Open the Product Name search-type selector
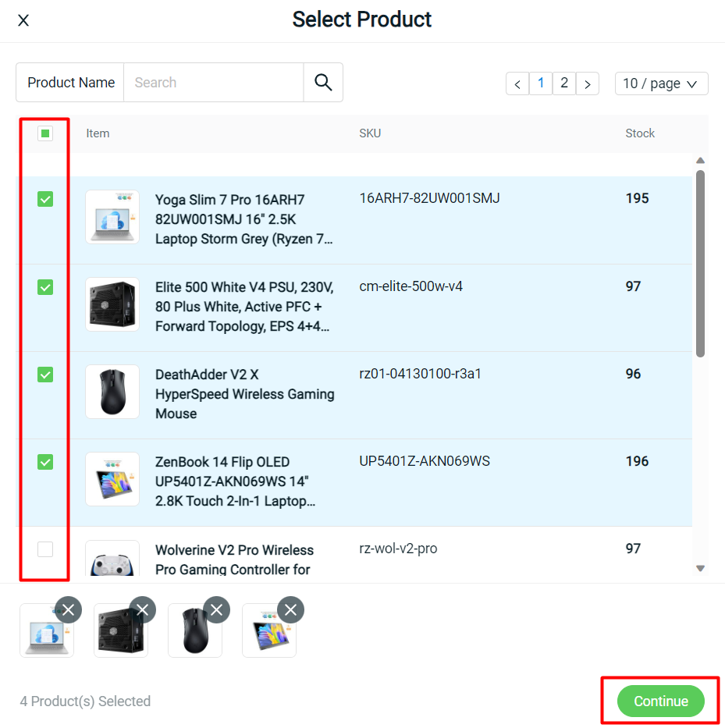The width and height of the screenshot is (725, 728). pos(70,83)
